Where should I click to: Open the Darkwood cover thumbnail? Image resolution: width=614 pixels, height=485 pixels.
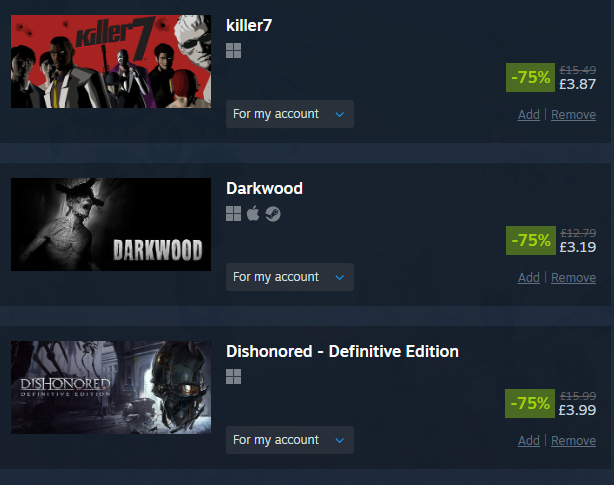[111, 224]
